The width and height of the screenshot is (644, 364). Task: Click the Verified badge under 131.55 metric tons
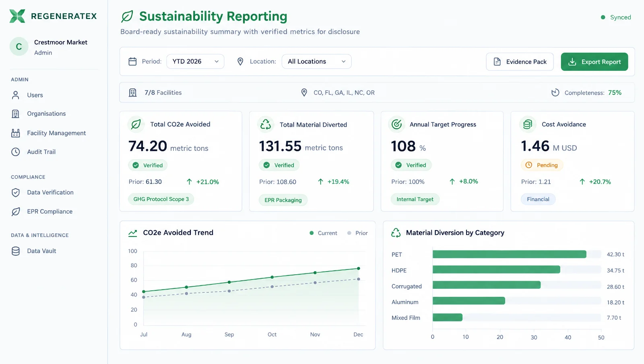pos(279,165)
